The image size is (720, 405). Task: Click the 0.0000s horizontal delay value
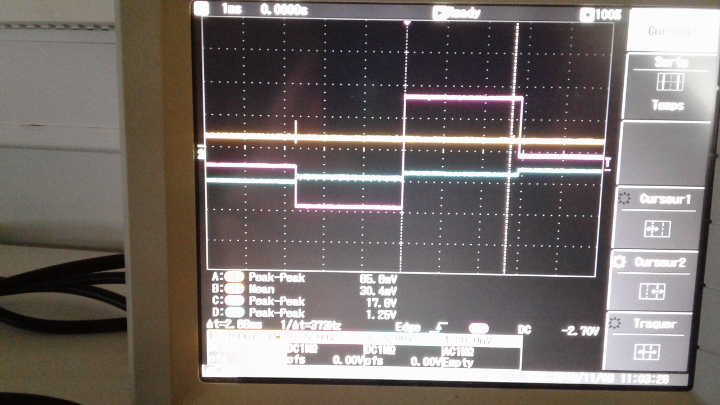284,9
